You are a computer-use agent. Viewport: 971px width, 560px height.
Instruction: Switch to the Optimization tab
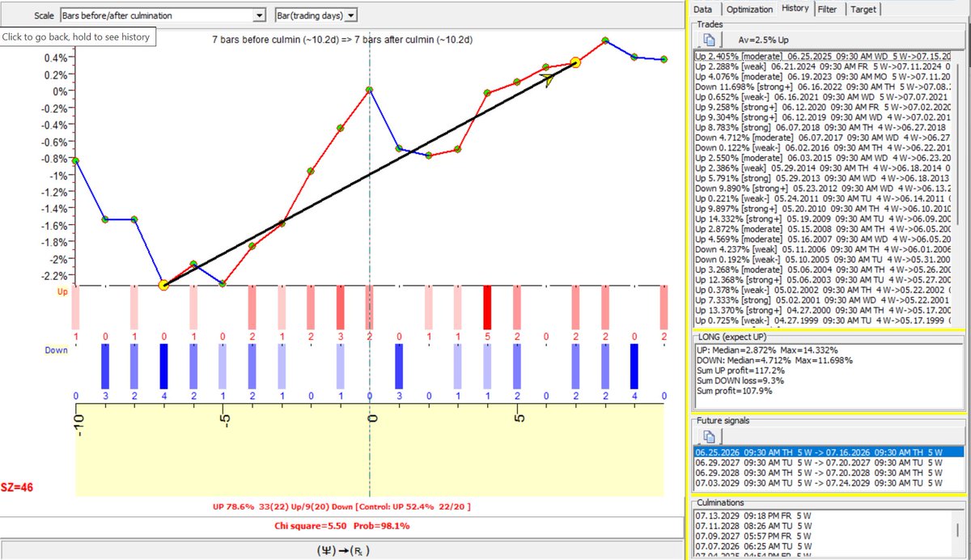(749, 8)
